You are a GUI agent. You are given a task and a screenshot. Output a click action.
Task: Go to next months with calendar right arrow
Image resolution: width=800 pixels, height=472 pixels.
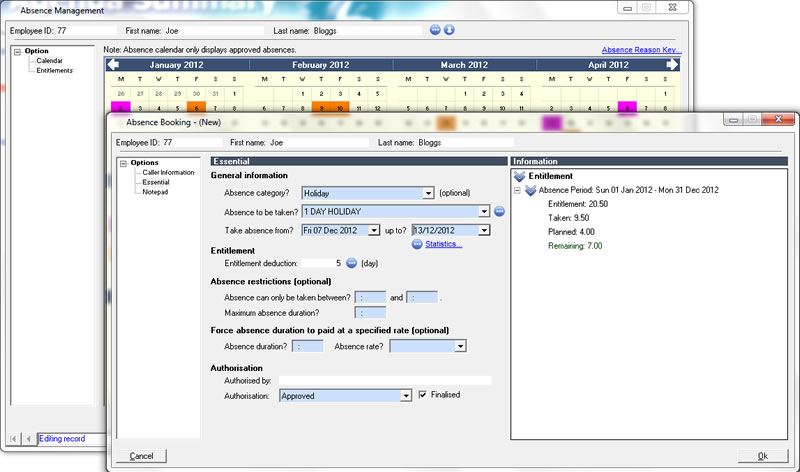tap(672, 65)
